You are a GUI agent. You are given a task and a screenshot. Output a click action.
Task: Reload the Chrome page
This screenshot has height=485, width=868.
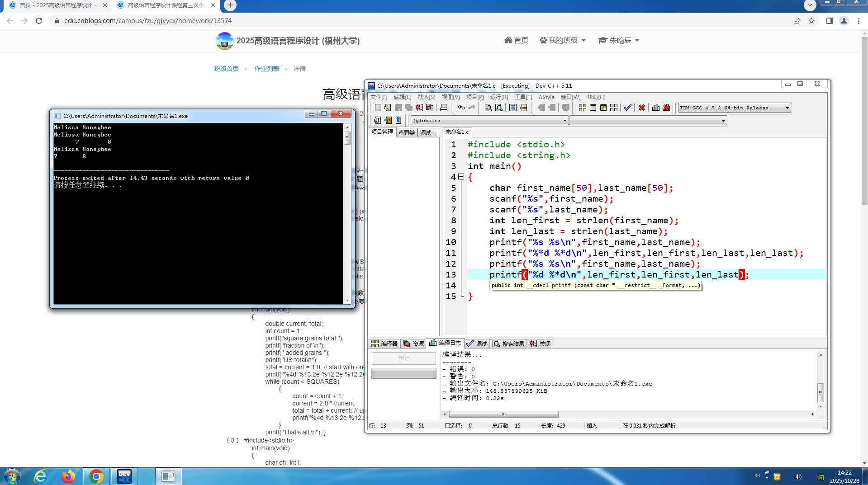coord(39,21)
